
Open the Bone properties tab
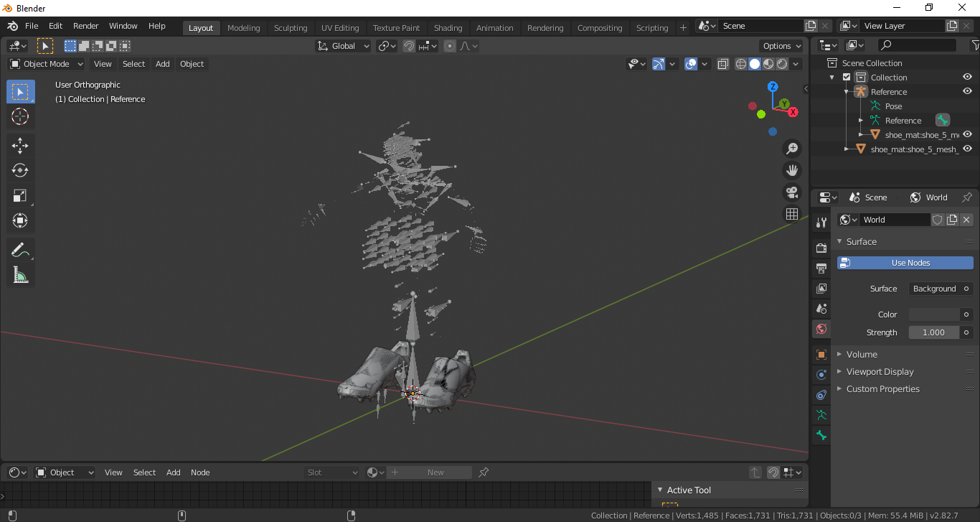(821, 435)
